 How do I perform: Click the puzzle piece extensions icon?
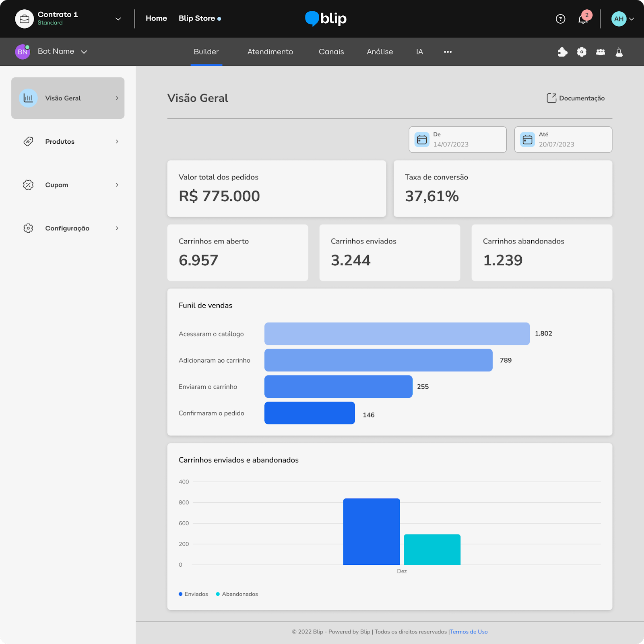point(562,52)
